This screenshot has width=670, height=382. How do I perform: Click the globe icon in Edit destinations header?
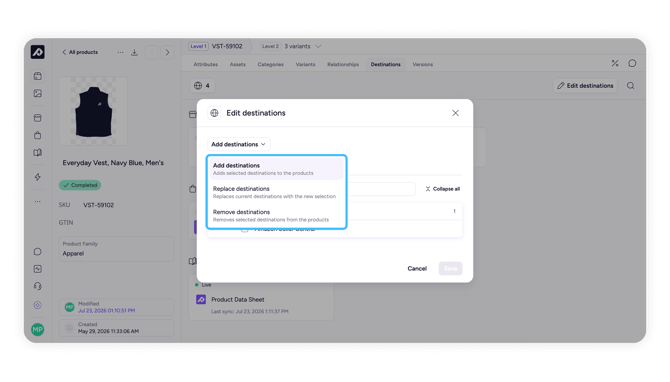click(x=215, y=113)
